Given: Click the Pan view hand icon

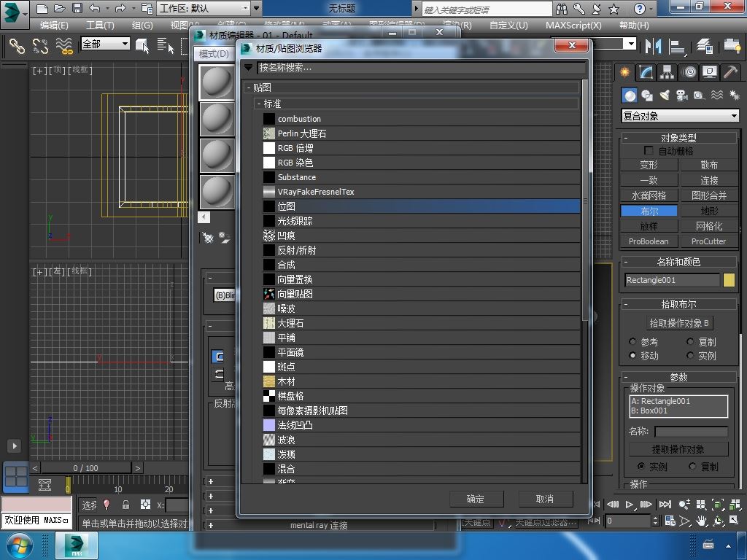Looking at the screenshot, I should [701, 521].
